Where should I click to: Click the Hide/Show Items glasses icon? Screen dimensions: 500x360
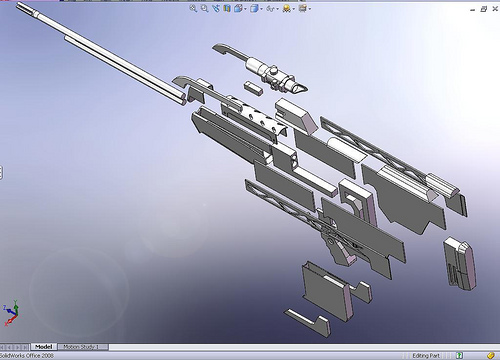click(x=270, y=9)
